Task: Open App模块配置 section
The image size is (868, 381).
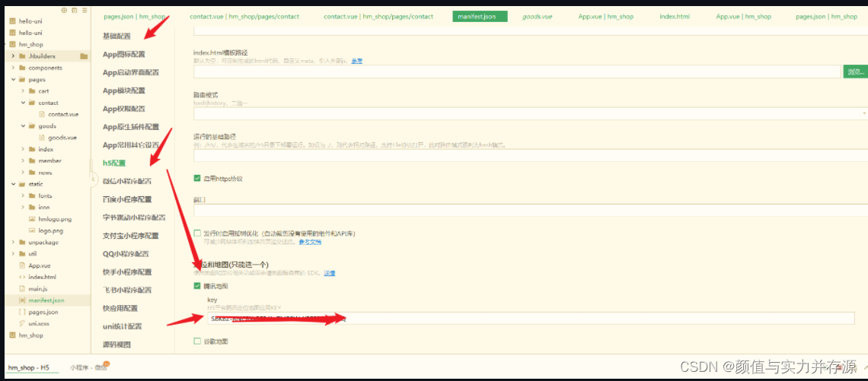Action: pos(124,90)
